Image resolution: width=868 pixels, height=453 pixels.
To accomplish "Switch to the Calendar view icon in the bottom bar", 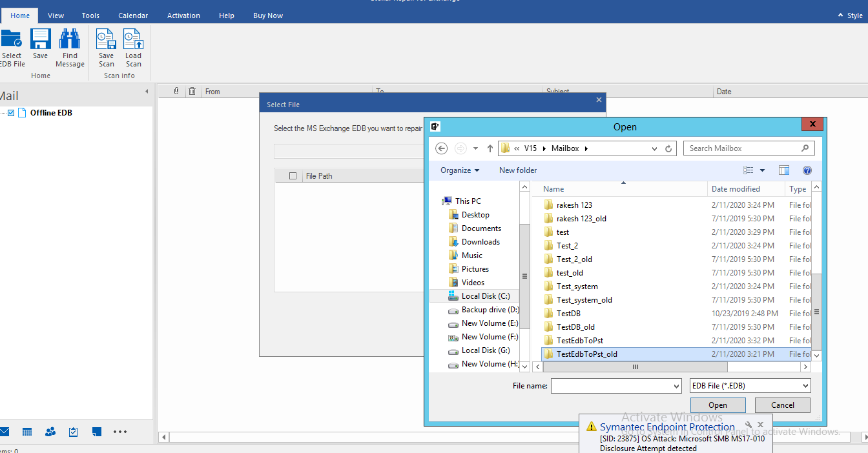I will coord(27,432).
